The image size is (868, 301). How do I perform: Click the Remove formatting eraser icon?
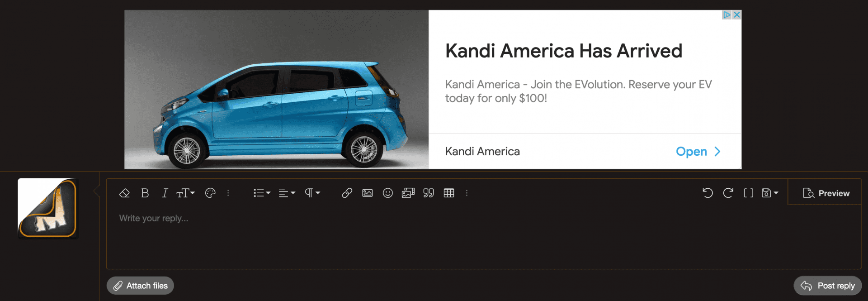coord(124,193)
